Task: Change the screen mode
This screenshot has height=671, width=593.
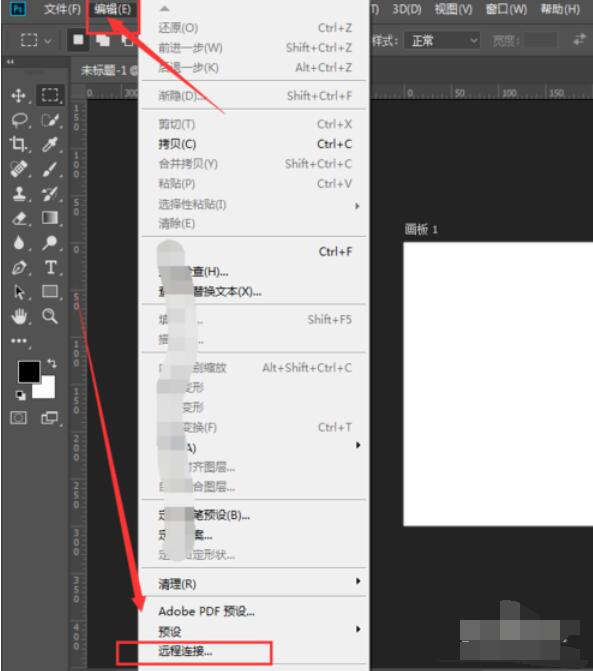Action: [50, 418]
